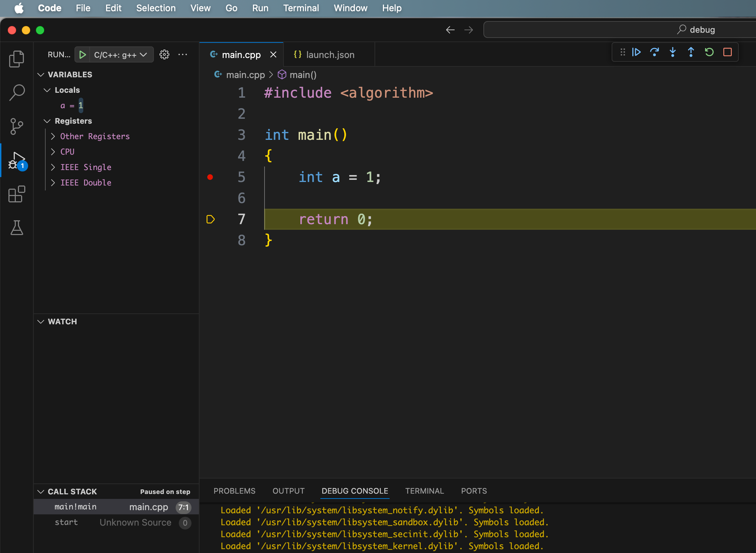The height and width of the screenshot is (553, 756).
Task: Open the Extensions sidebar view
Action: [x=17, y=194]
